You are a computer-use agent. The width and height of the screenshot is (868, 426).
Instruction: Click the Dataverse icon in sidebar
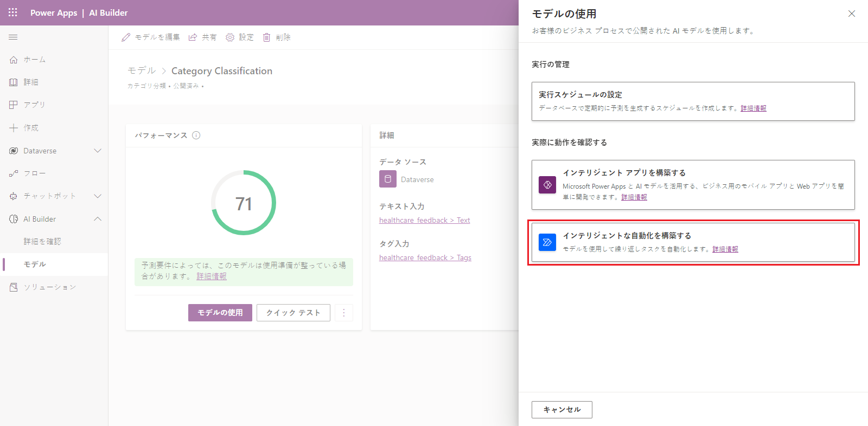point(14,151)
